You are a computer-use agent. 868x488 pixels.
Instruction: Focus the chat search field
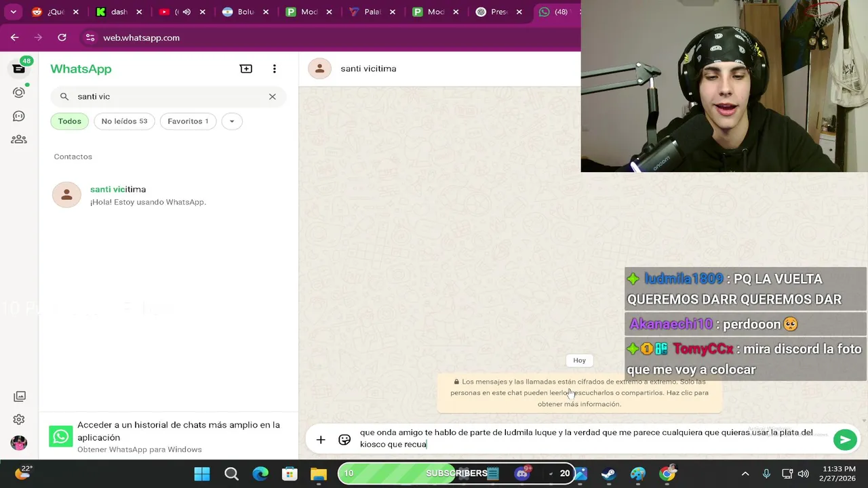pos(168,96)
